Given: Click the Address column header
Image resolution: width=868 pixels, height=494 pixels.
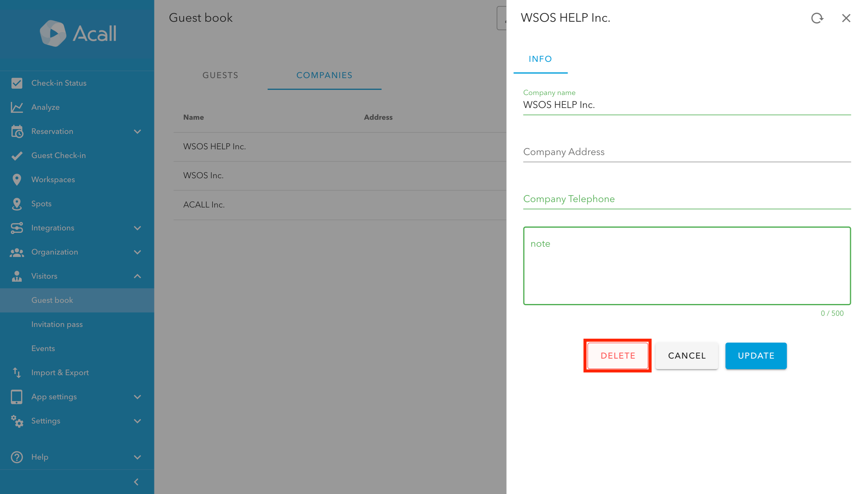Looking at the screenshot, I should (x=378, y=117).
